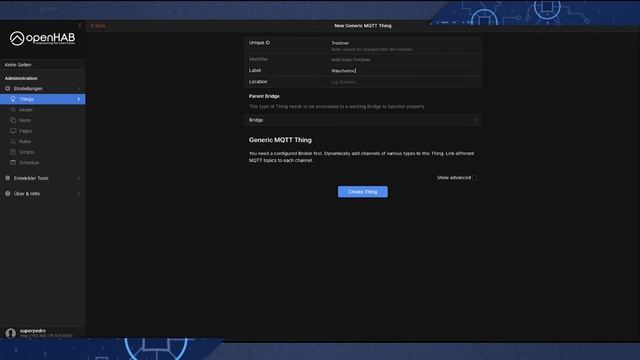
Task: Click the greyed Identifier row
Action: tap(363, 60)
